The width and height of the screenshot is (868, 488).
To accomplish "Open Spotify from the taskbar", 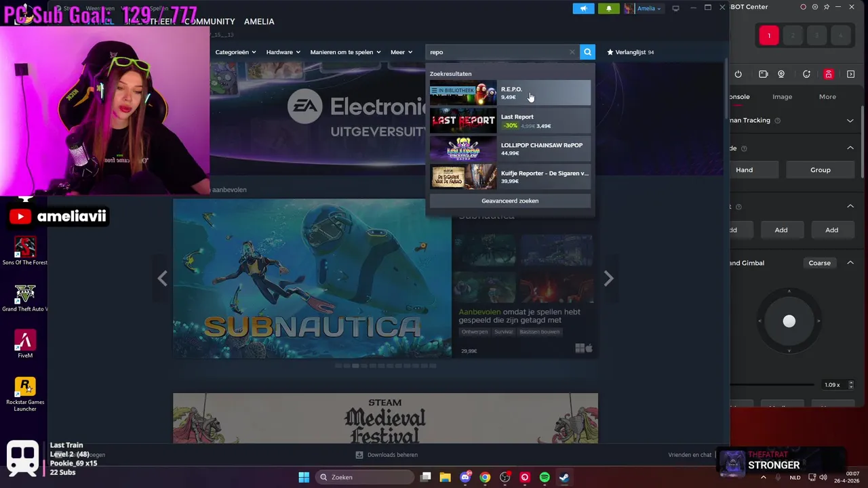I will (545, 477).
